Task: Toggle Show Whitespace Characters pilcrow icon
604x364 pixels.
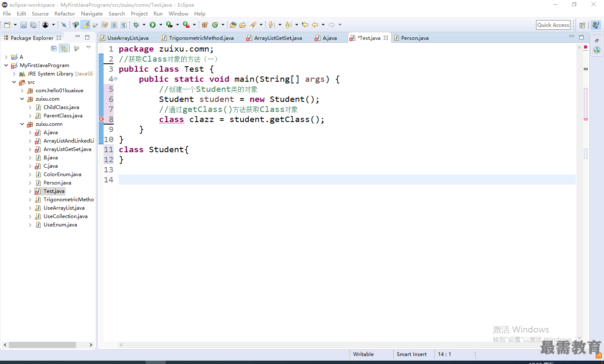Action: point(124,25)
